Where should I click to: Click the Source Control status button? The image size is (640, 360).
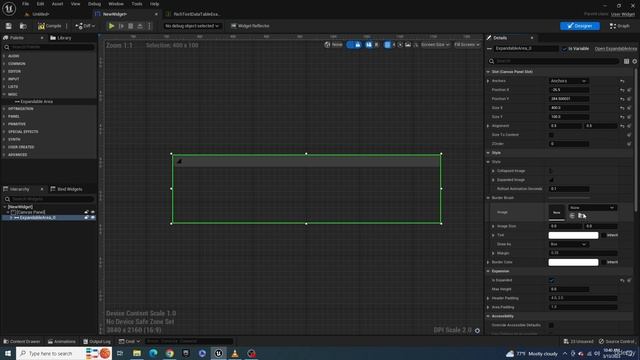[617, 341]
